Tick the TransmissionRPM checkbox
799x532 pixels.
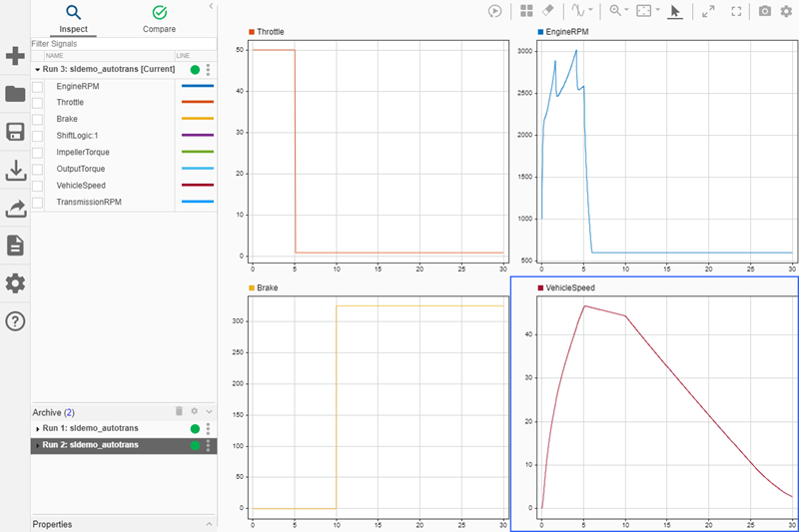[38, 202]
